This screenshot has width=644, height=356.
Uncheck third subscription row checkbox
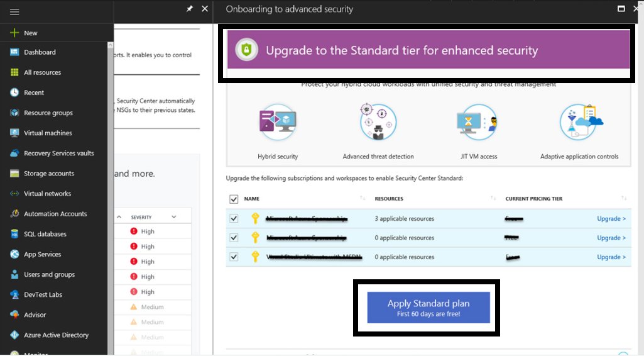point(234,257)
